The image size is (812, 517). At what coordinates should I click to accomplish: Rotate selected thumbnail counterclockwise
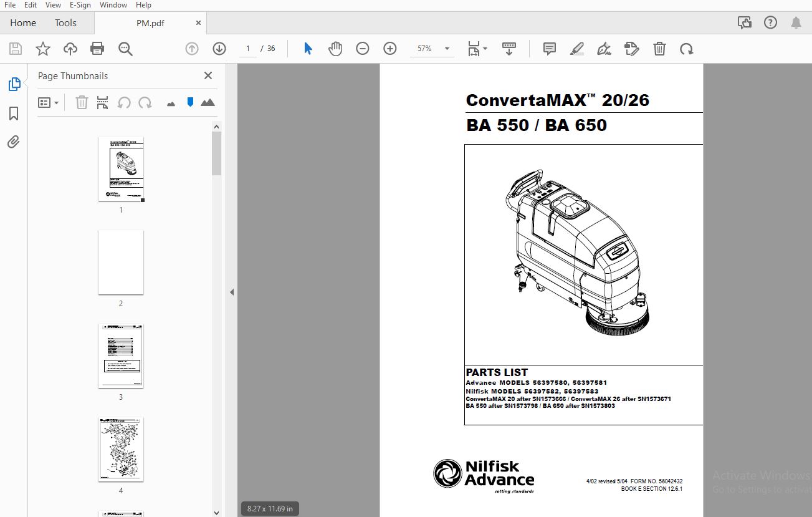coord(125,102)
